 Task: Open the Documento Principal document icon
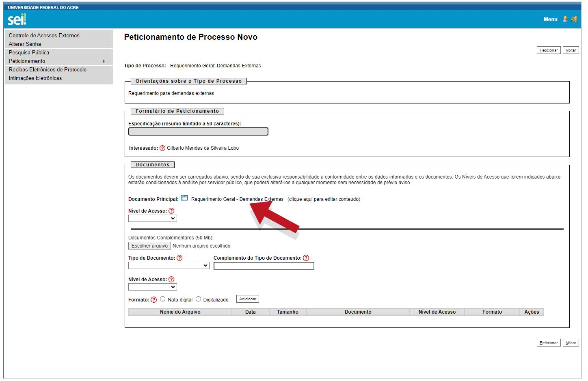[184, 198]
